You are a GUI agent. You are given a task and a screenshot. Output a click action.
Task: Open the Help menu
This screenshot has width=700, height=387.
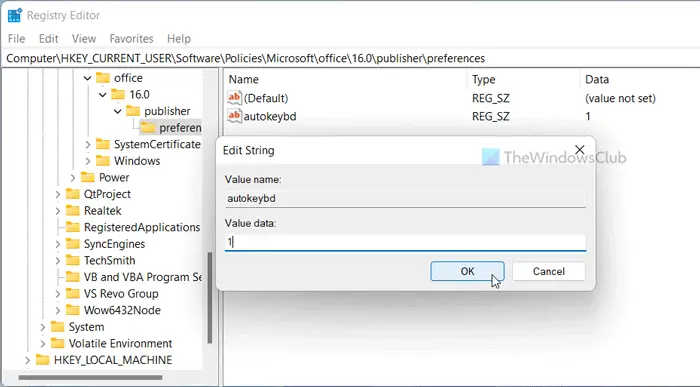(x=179, y=39)
